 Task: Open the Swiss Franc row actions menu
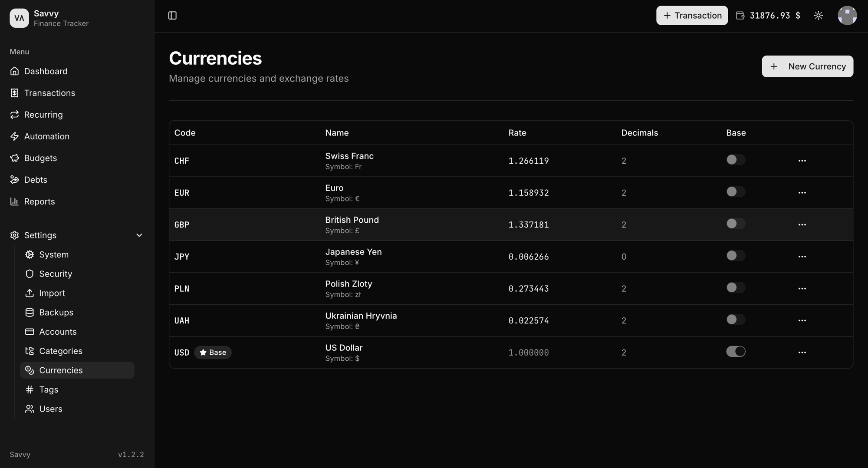click(802, 161)
